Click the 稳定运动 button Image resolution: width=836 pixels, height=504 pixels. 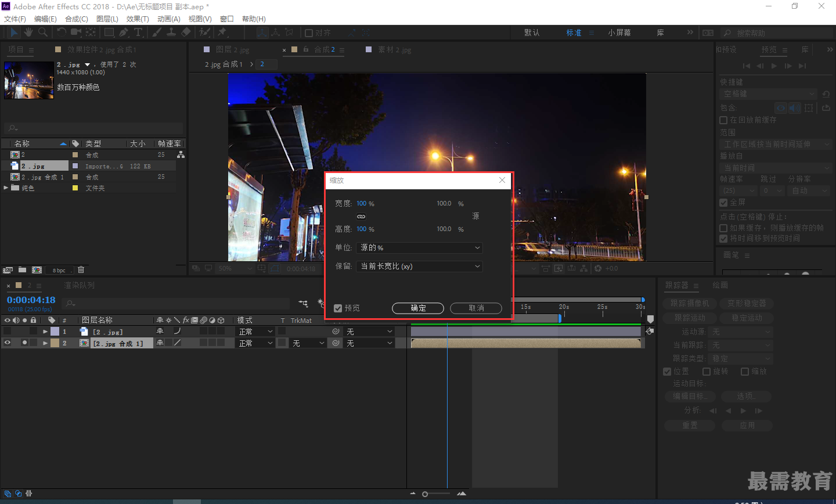click(x=747, y=318)
